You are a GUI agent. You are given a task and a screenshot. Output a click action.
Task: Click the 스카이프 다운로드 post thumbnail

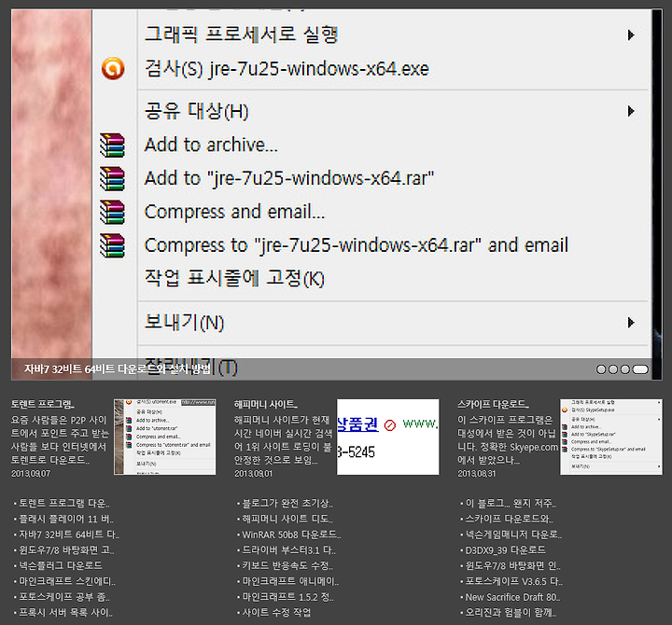point(611,437)
